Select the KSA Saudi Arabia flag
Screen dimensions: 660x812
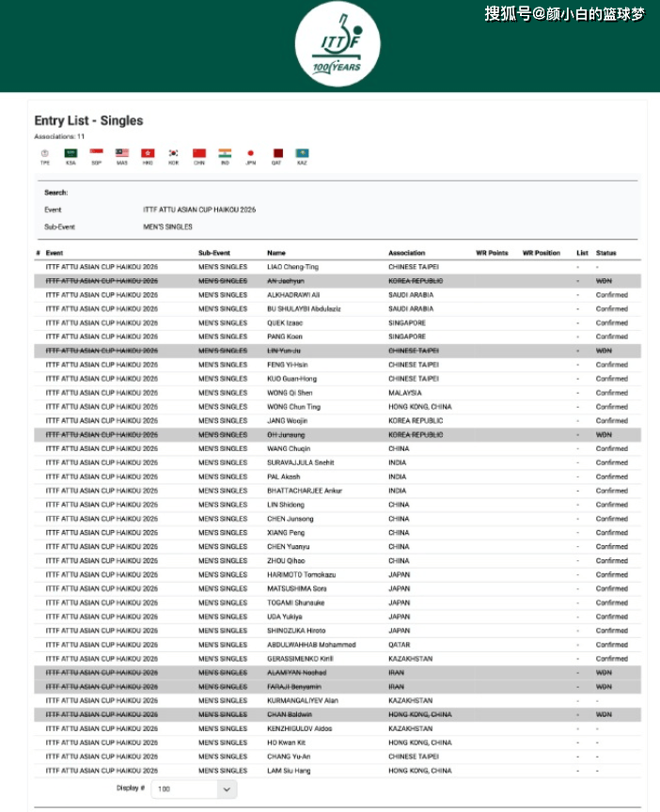[71, 153]
